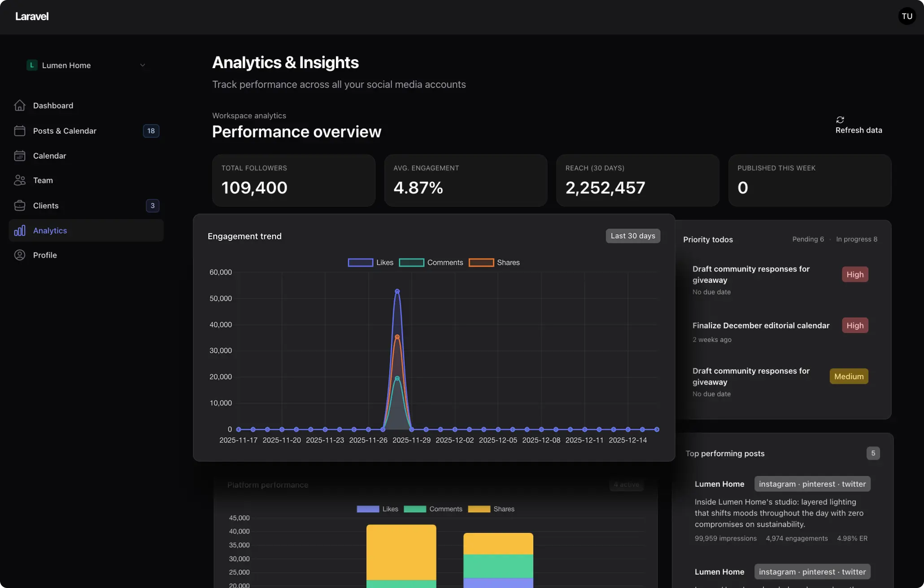Click the Analytics bar-chart icon
Viewport: 924px width, 588px height.
point(20,230)
